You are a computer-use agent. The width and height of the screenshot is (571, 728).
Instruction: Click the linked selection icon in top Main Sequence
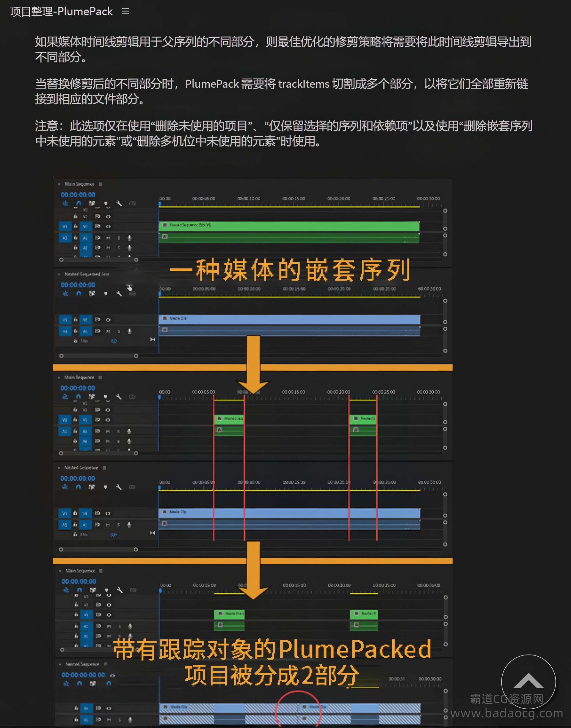click(92, 203)
